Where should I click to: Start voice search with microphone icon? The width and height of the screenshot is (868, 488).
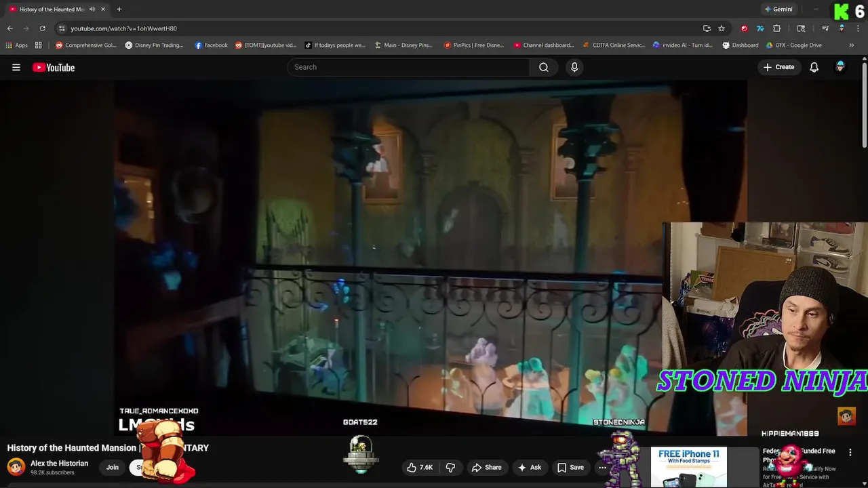[x=574, y=67]
